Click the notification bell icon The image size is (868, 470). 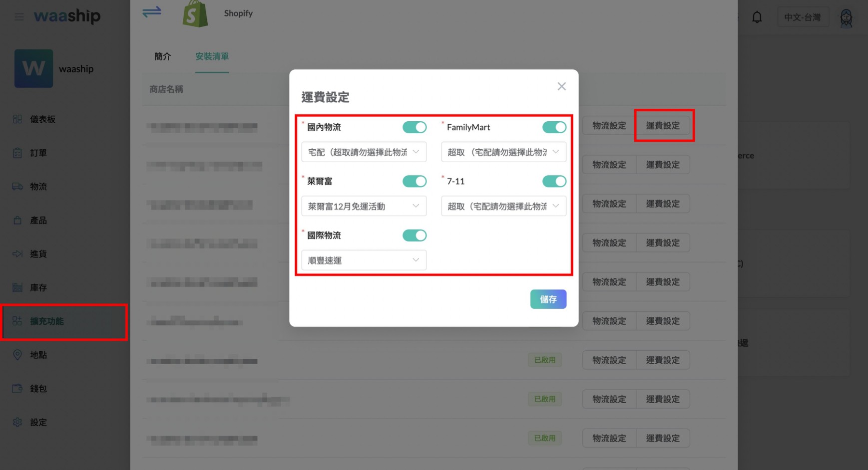(757, 17)
